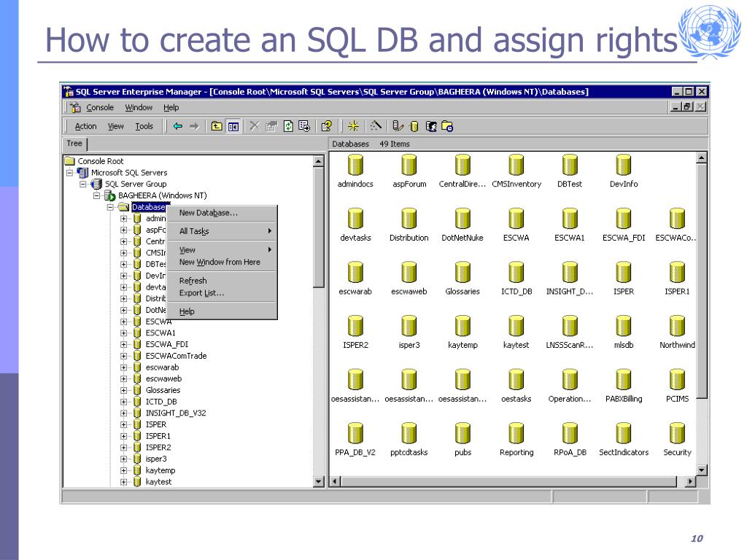Open the Tools menu
This screenshot has width=747, height=560.
(144, 126)
